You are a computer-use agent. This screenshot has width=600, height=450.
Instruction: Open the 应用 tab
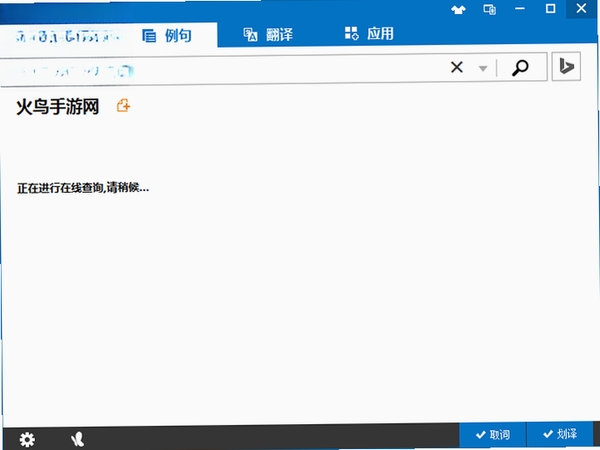369,34
